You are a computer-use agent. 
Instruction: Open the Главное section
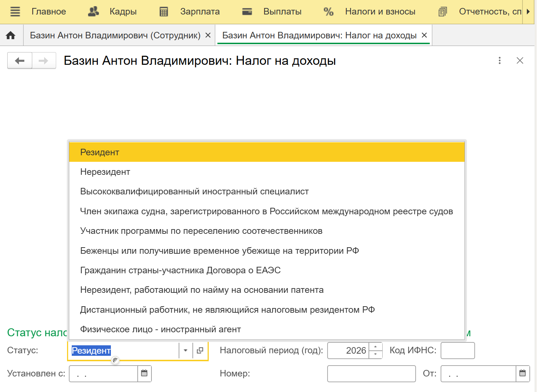point(49,12)
